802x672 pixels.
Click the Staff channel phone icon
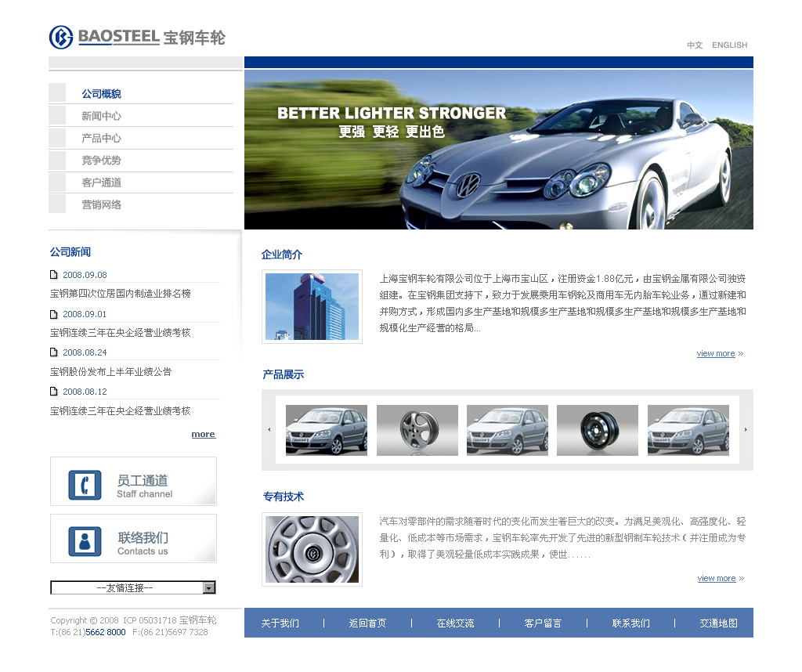click(x=85, y=484)
